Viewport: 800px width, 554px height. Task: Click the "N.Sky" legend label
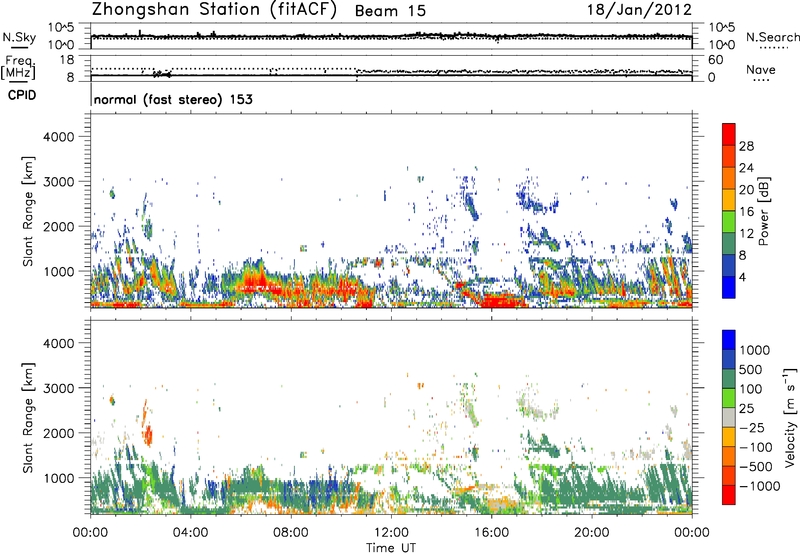(x=19, y=37)
